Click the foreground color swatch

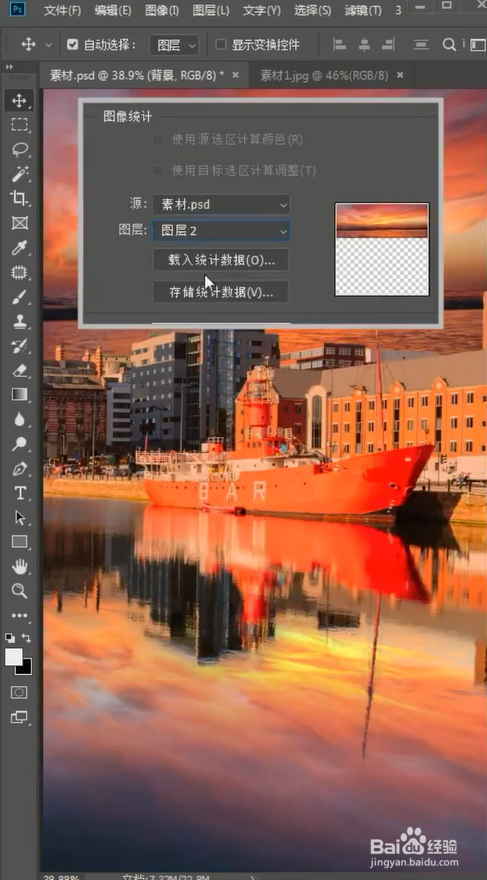[13, 657]
